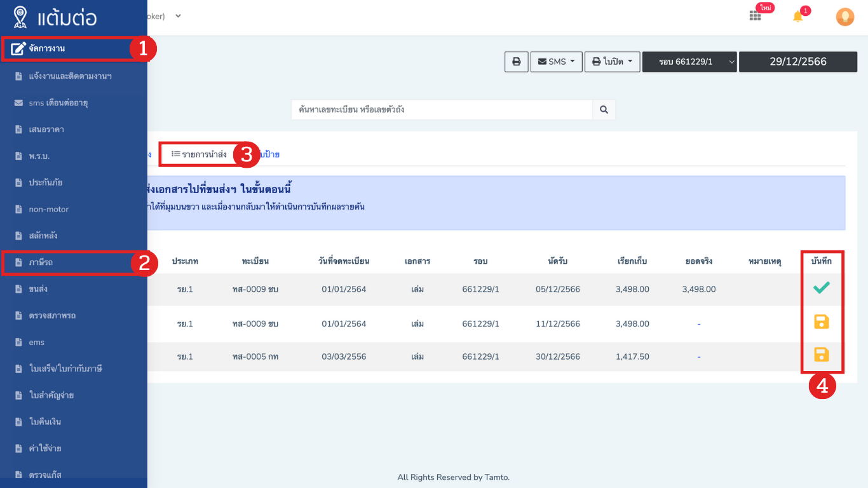Click the วันที่จดทะเบียน column header
Screen dimensions: 868x488
[344, 261]
